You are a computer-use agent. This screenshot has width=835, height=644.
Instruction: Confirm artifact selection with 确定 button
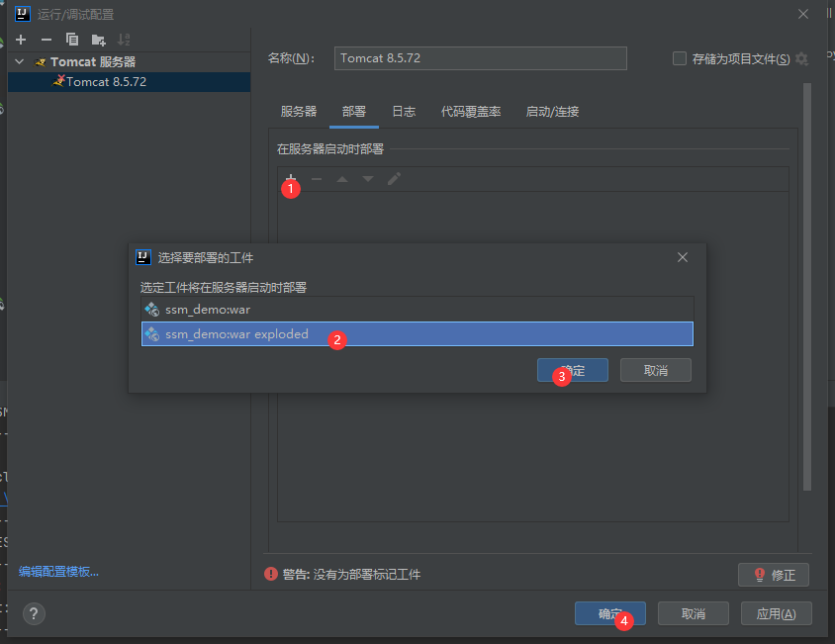(x=572, y=370)
